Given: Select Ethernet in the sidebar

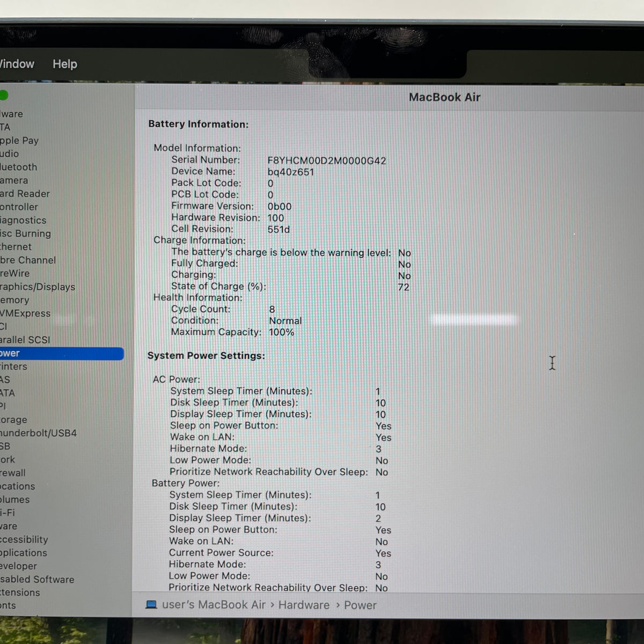Looking at the screenshot, I should pos(16,247).
